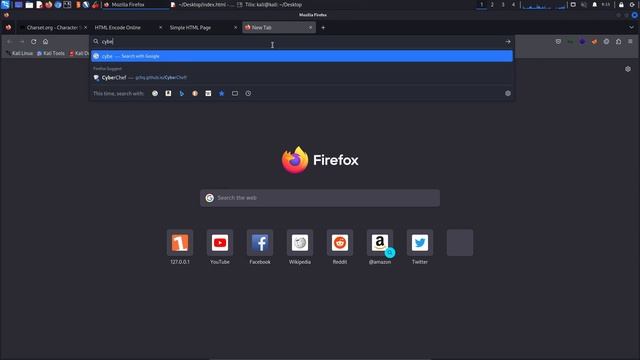
Task: Select Desktop/index.html taskbar window button
Action: pyautogui.click(x=202, y=5)
